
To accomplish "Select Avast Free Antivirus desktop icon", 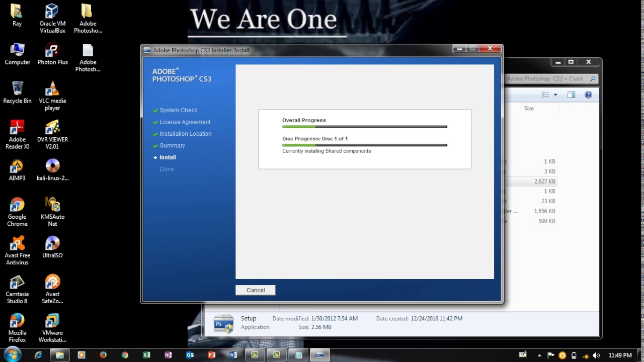I will coord(17,251).
